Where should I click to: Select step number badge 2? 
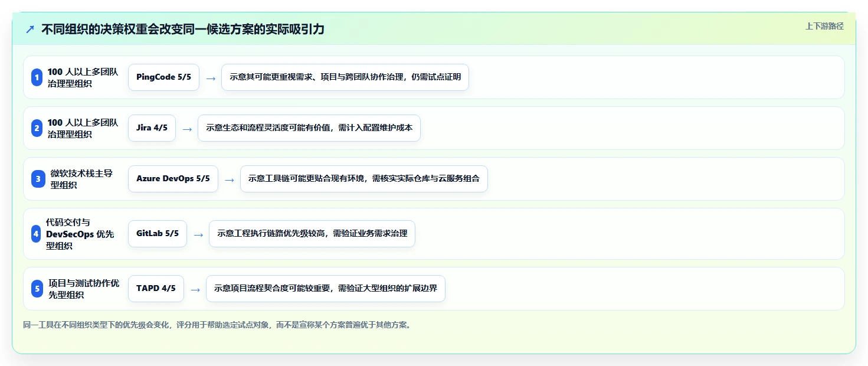coord(37,128)
